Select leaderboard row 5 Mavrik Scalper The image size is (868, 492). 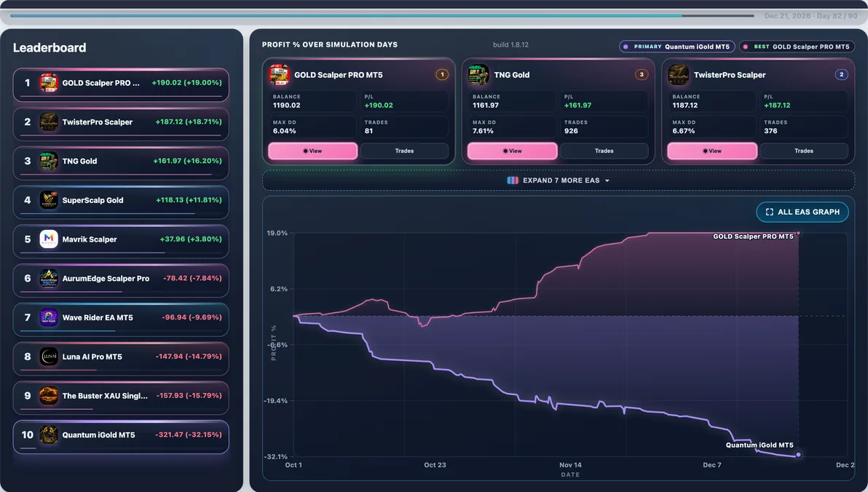pos(121,241)
